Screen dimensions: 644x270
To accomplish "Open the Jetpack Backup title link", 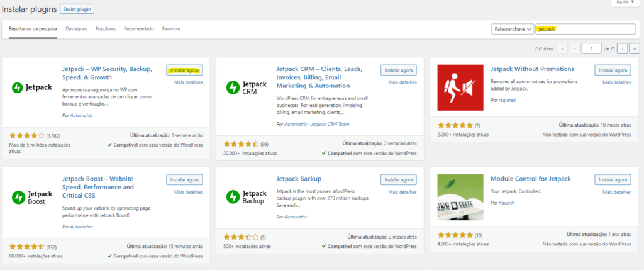I will [299, 179].
